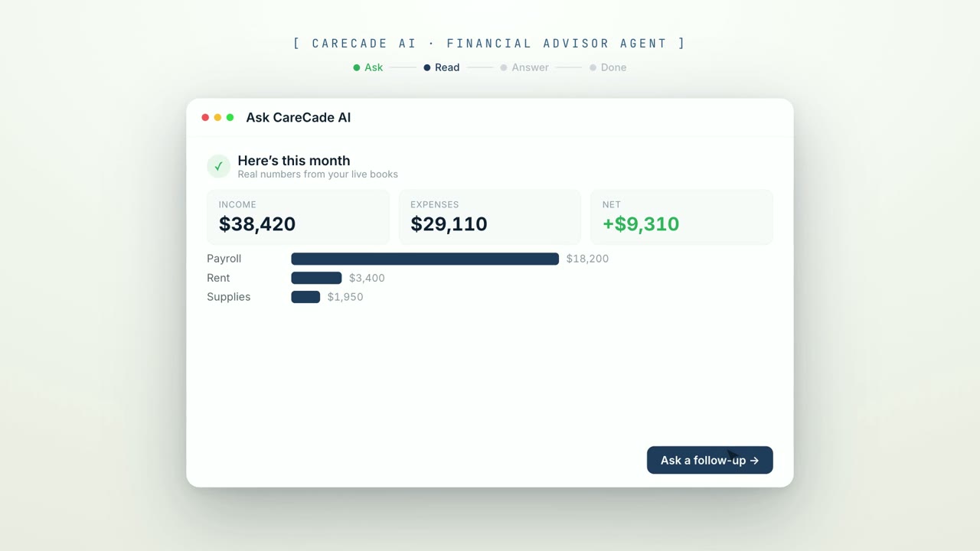The height and width of the screenshot is (551, 980).
Task: Click Real numbers from your live books subtitle
Action: click(318, 174)
